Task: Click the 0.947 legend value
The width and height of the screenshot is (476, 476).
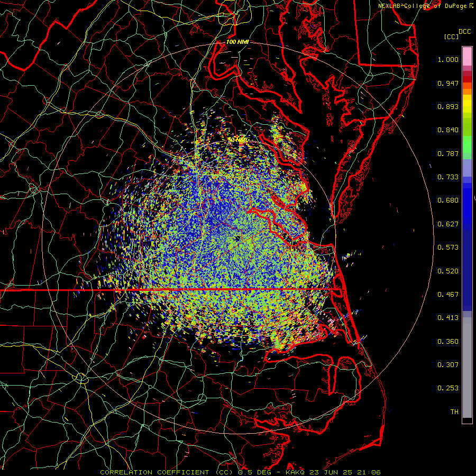Action: tap(448, 83)
